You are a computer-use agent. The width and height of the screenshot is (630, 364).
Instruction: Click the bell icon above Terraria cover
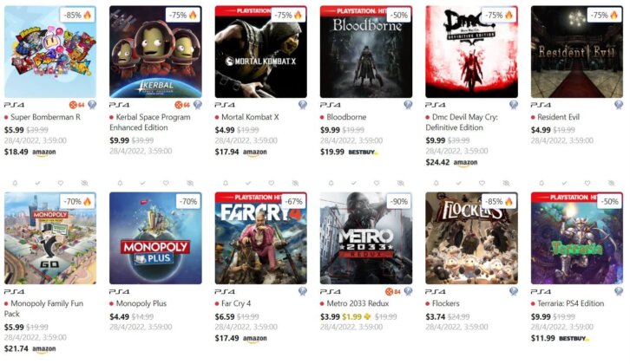pos(541,183)
